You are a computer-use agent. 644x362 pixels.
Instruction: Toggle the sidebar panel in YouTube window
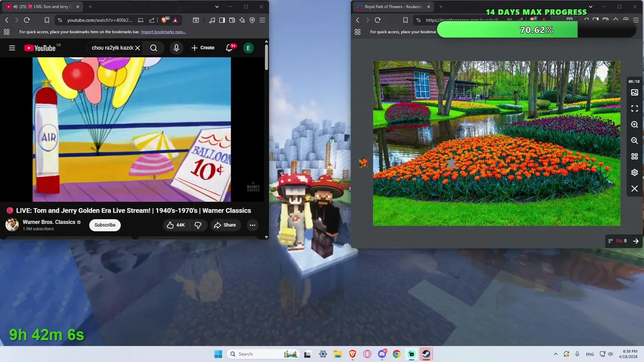(222, 20)
